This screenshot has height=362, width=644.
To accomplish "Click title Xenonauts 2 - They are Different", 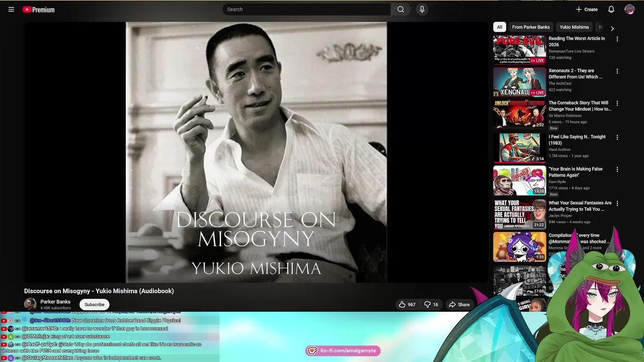I will click(575, 74).
